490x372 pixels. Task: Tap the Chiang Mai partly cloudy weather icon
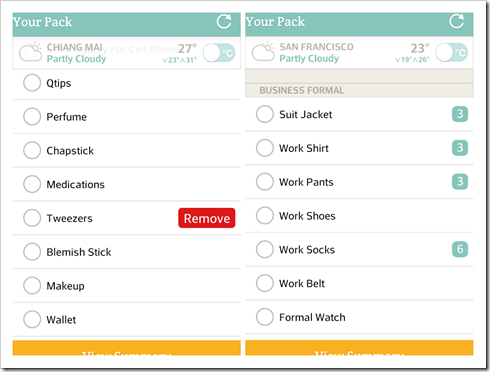click(x=30, y=52)
